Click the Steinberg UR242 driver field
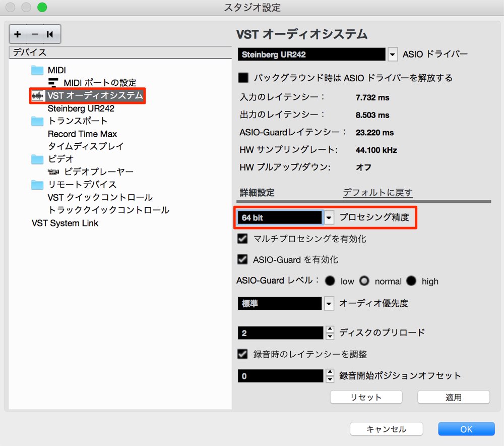Screen dimensions: 504x446 (311, 54)
